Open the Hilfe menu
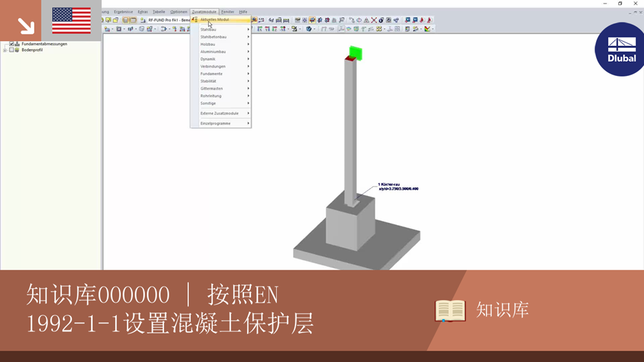 pos(243,12)
